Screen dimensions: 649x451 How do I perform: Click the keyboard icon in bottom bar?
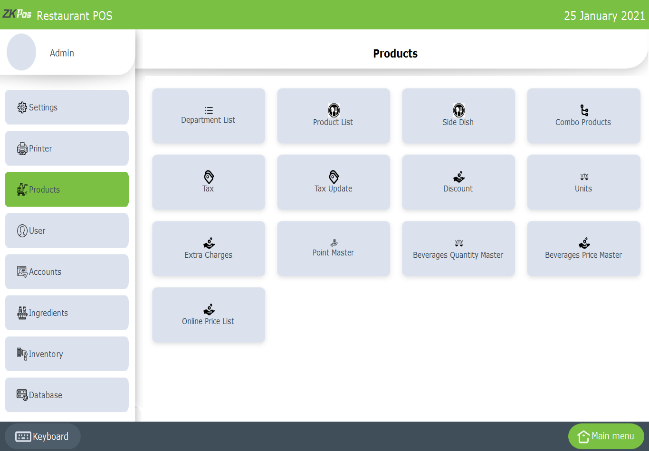coord(23,437)
